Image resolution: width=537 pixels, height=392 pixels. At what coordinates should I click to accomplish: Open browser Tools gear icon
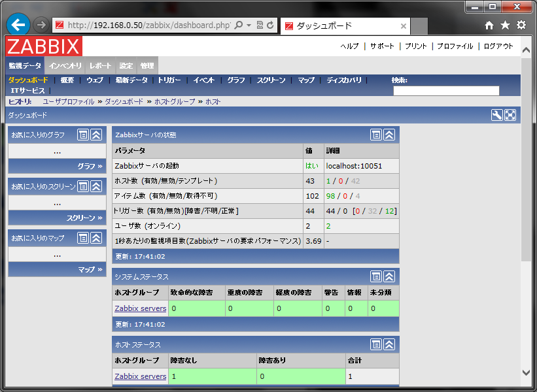click(521, 25)
